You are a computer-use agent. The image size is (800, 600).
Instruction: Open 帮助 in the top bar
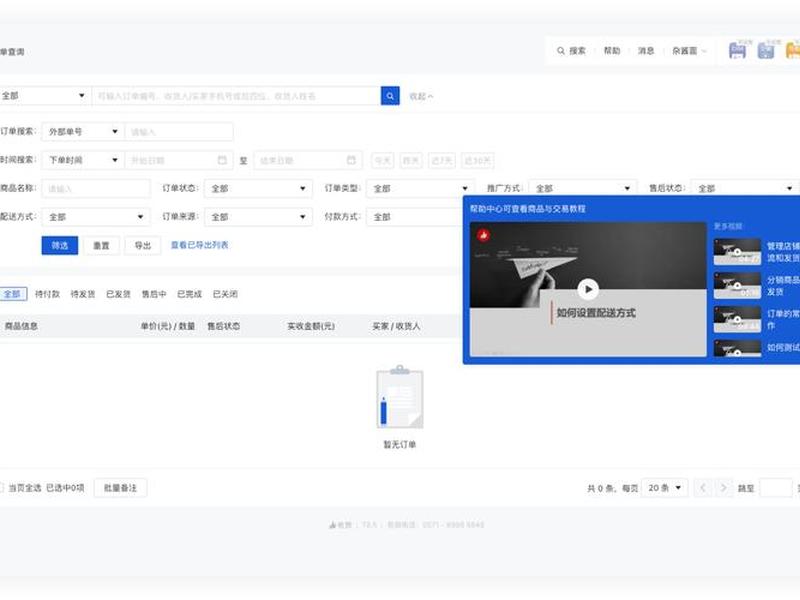(x=612, y=51)
